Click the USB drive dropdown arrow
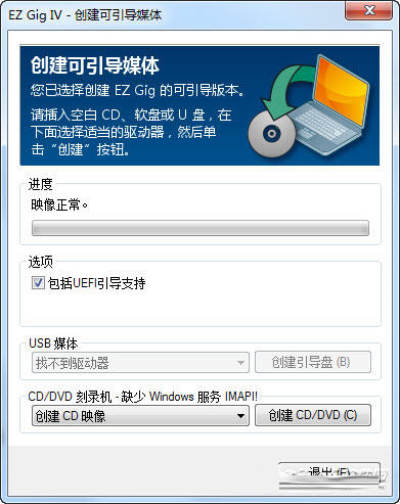This screenshot has height=504, width=400. 241,363
